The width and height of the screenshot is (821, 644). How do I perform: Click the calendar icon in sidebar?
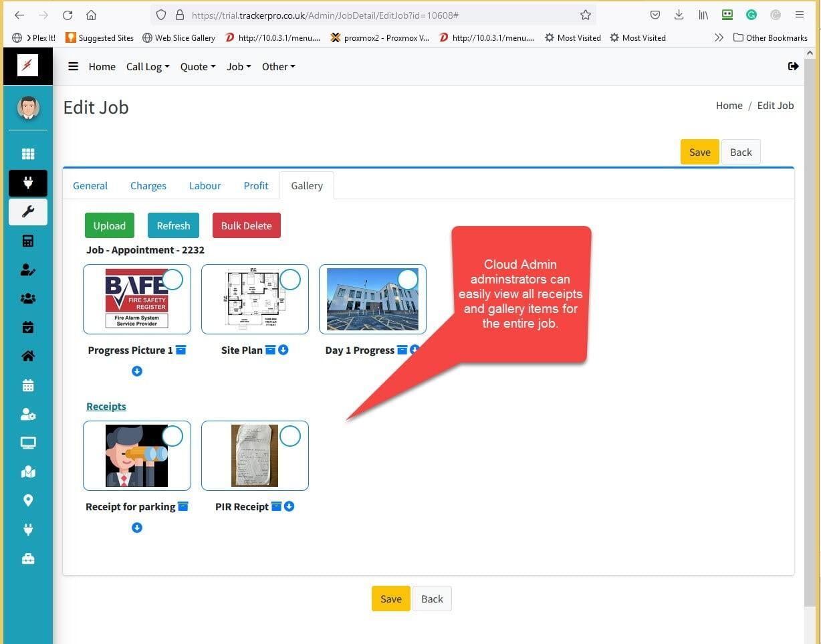(x=28, y=385)
